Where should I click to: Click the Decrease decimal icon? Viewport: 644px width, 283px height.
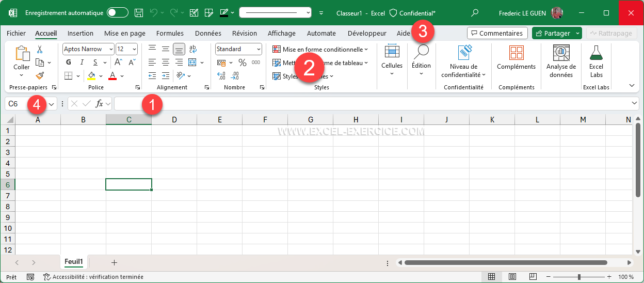[x=235, y=76]
